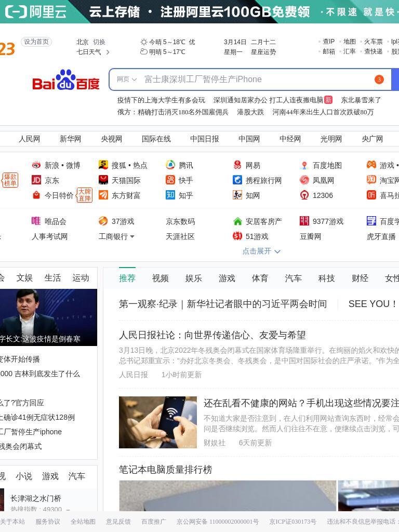The width and height of the screenshot is (399, 532).
Task: Click the 设为首页 button
Action: (36, 42)
